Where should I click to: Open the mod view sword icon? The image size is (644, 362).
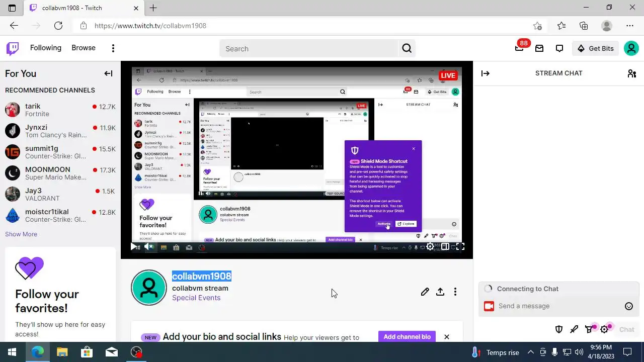point(574,329)
